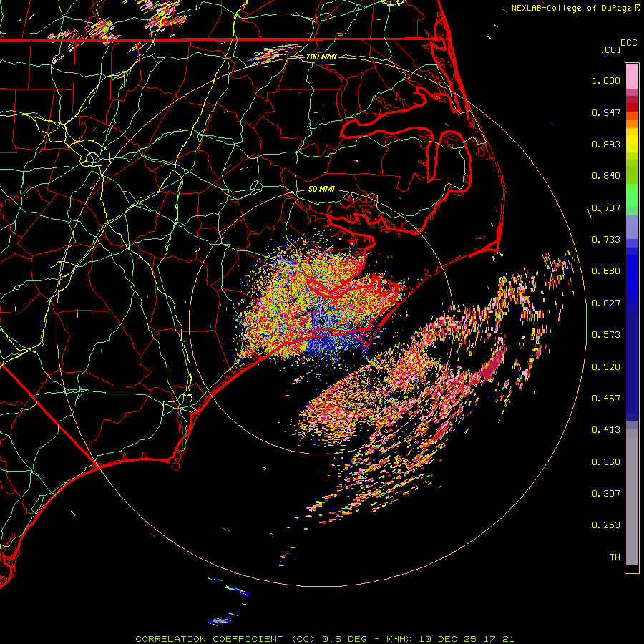The height and width of the screenshot is (644, 644).
Task: Select the 0.467 scale value
Action: click(x=606, y=399)
